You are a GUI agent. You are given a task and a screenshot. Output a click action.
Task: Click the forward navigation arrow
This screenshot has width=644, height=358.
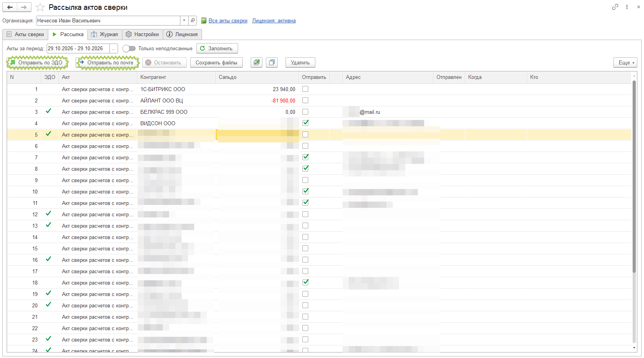(24, 7)
